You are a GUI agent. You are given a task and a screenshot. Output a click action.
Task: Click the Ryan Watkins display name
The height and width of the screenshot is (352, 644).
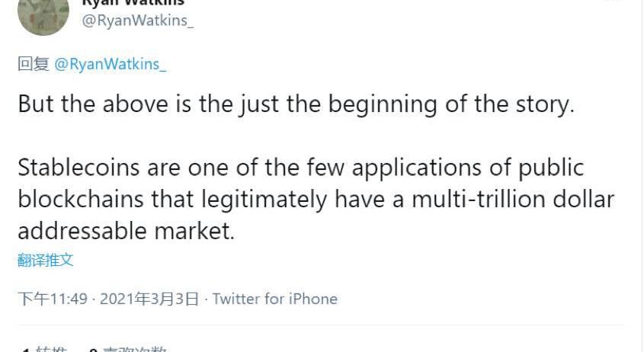click(x=133, y=3)
